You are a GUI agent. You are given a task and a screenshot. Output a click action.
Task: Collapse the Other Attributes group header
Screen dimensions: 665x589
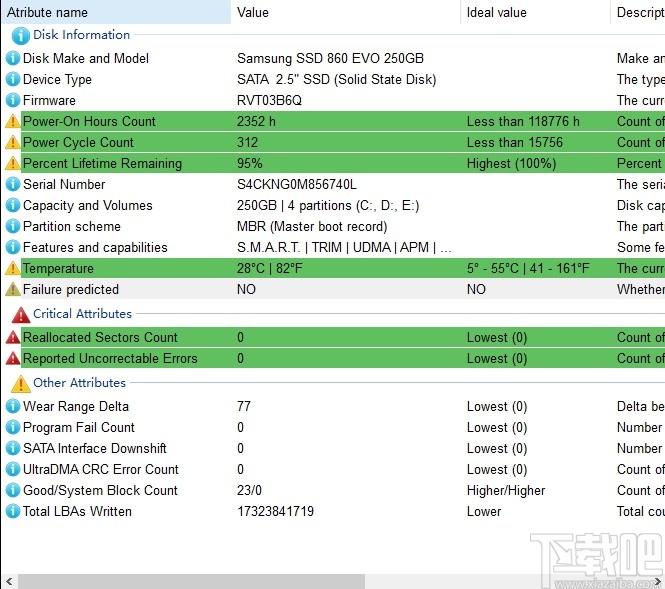[79, 382]
